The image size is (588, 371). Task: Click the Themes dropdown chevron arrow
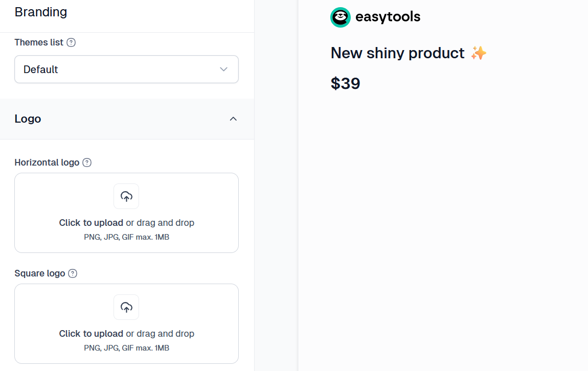223,69
